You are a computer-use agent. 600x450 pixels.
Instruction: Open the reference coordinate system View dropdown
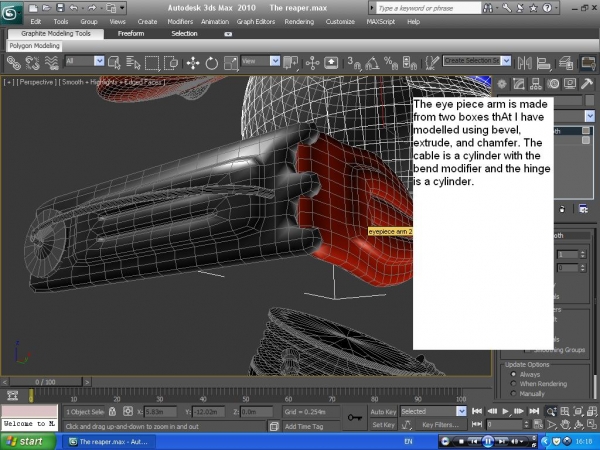click(x=275, y=61)
